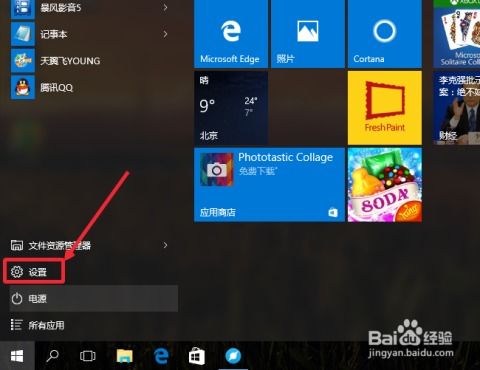Open the blue round browser taskbar icon
Screen dimensions: 480x370
click(x=233, y=356)
